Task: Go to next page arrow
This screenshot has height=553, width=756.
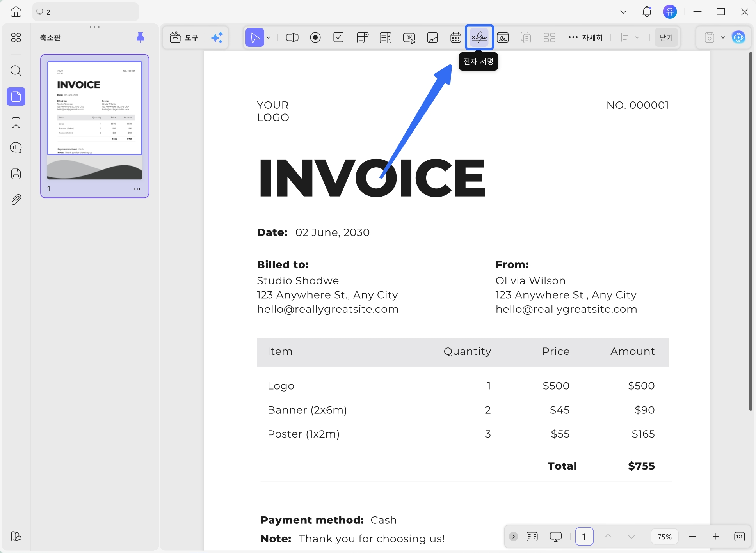Action: [x=631, y=537]
